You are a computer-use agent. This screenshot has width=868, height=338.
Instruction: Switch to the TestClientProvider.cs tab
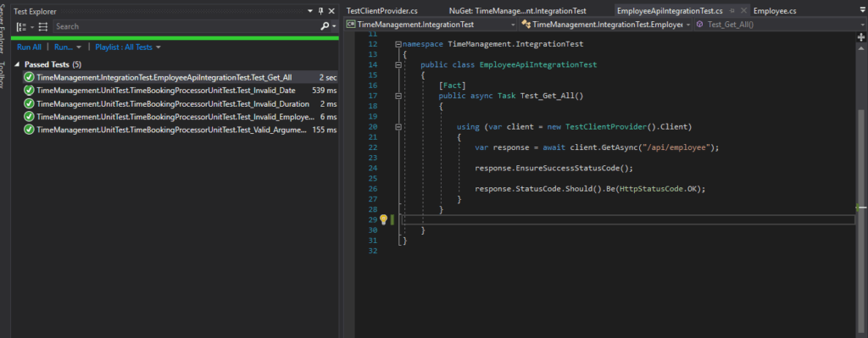click(x=381, y=11)
